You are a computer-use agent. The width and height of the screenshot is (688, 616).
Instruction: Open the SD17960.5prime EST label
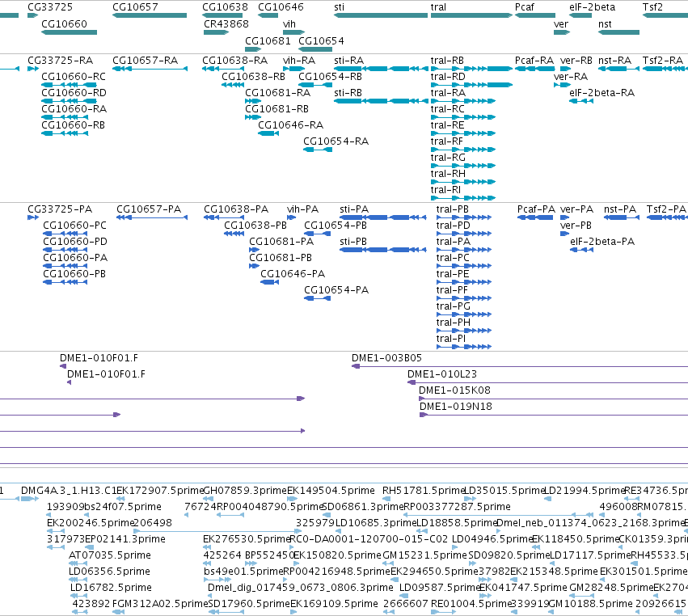click(249, 604)
